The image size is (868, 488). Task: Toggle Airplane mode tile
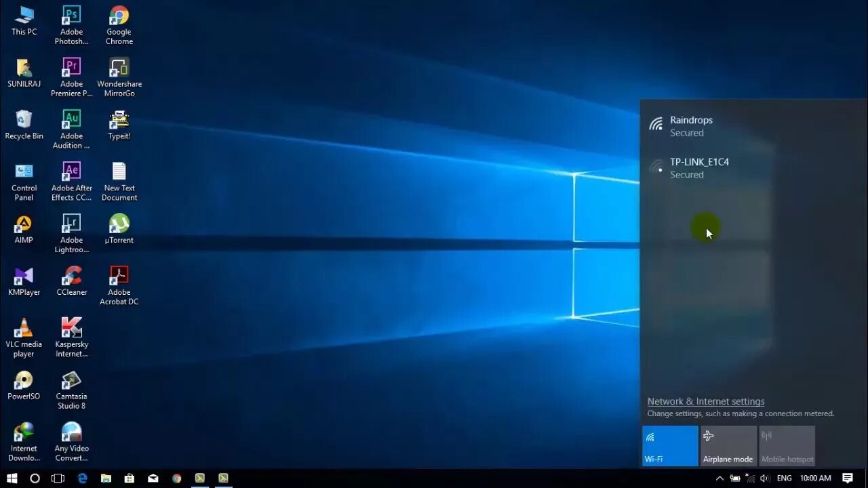pos(728,446)
